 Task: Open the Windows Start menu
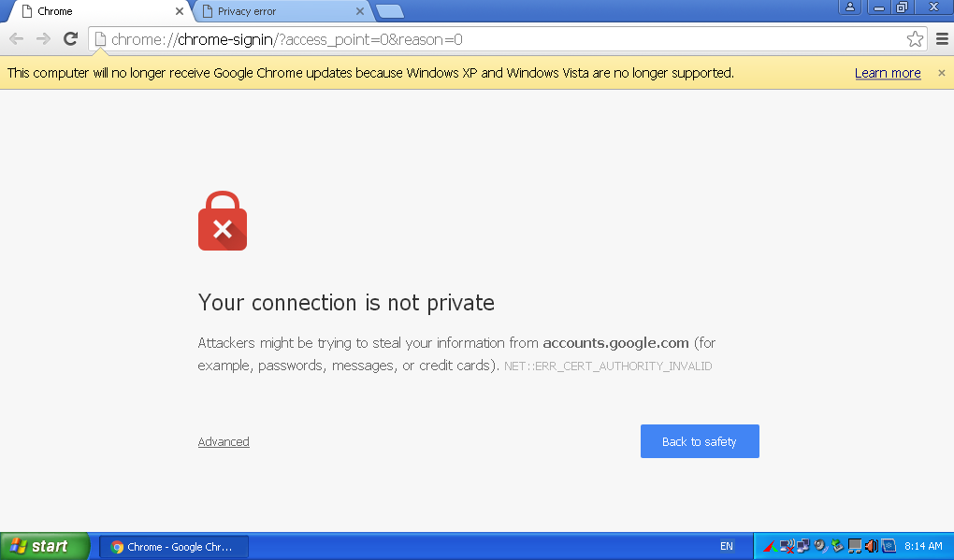43,546
